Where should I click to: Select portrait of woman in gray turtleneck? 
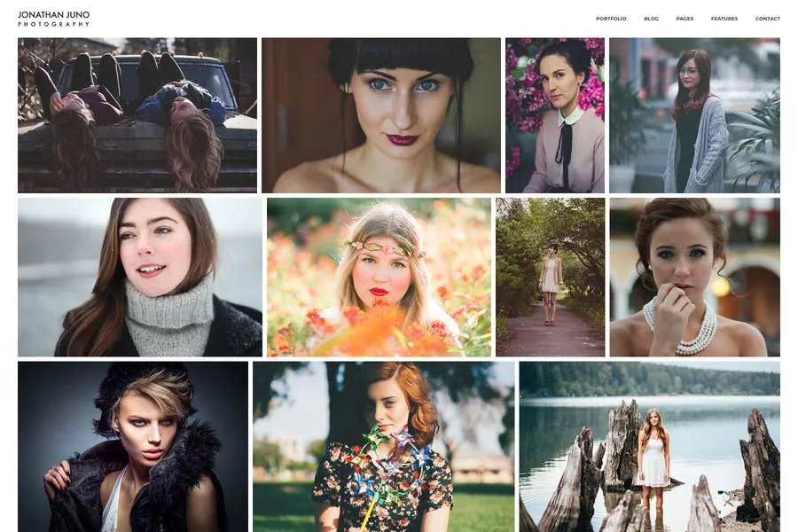140,277
